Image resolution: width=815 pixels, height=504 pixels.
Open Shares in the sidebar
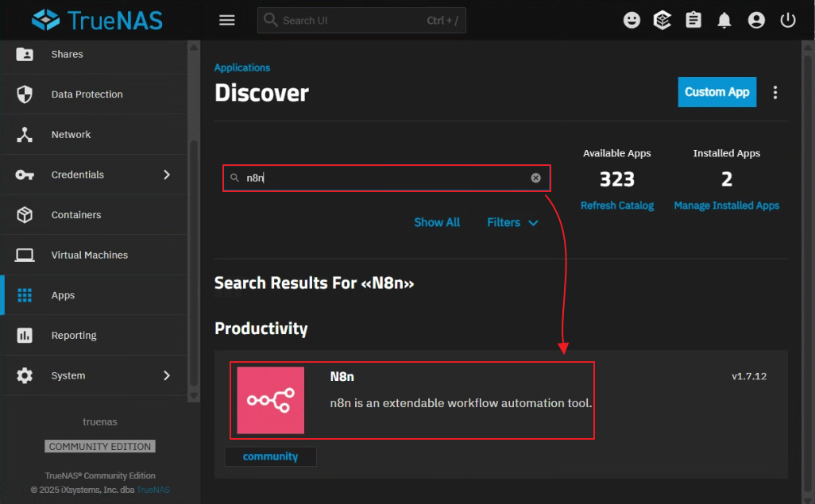coord(94,54)
